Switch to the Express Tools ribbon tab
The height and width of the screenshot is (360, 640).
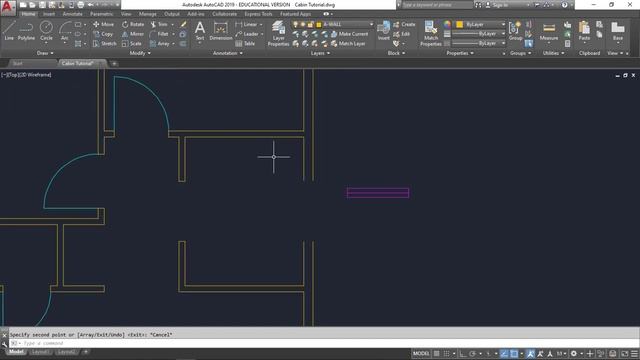click(258, 14)
